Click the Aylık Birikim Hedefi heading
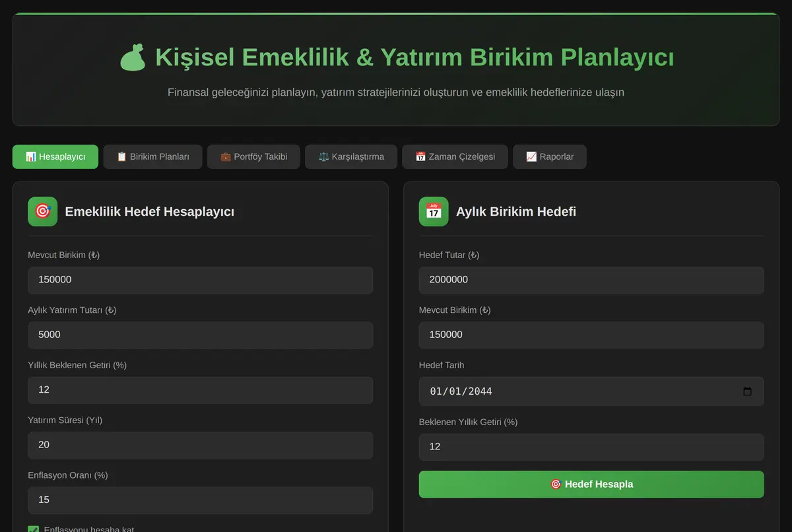Screen dimensions: 792x532 [x=516, y=212]
